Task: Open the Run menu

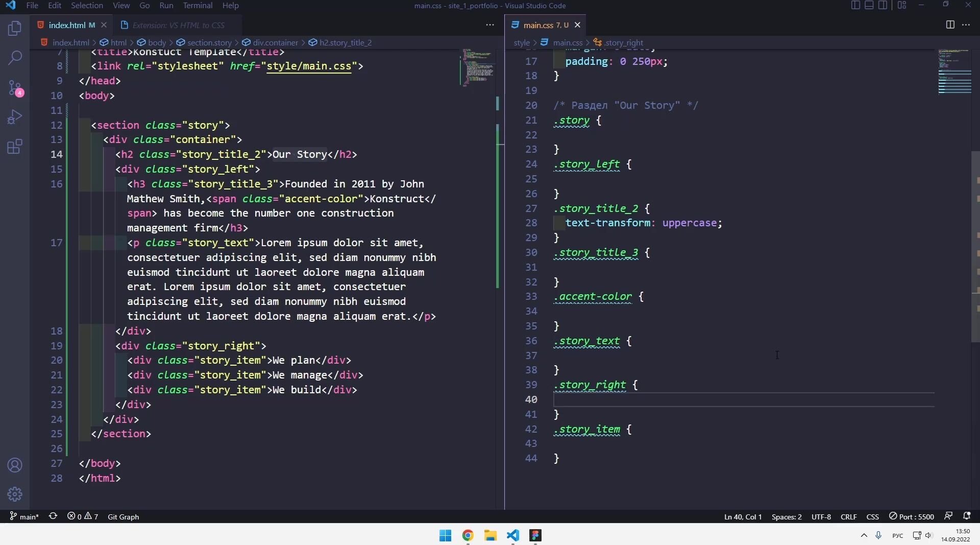Action: [x=166, y=5]
